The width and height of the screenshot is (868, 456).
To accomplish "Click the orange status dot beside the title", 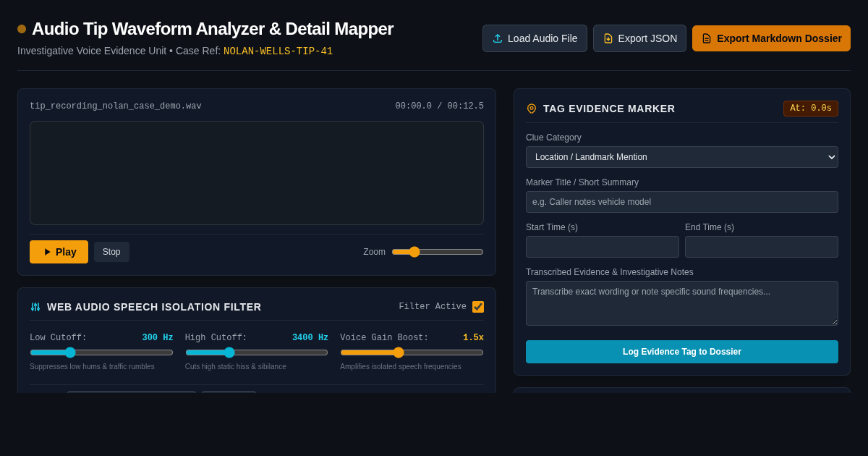I will coord(22,29).
